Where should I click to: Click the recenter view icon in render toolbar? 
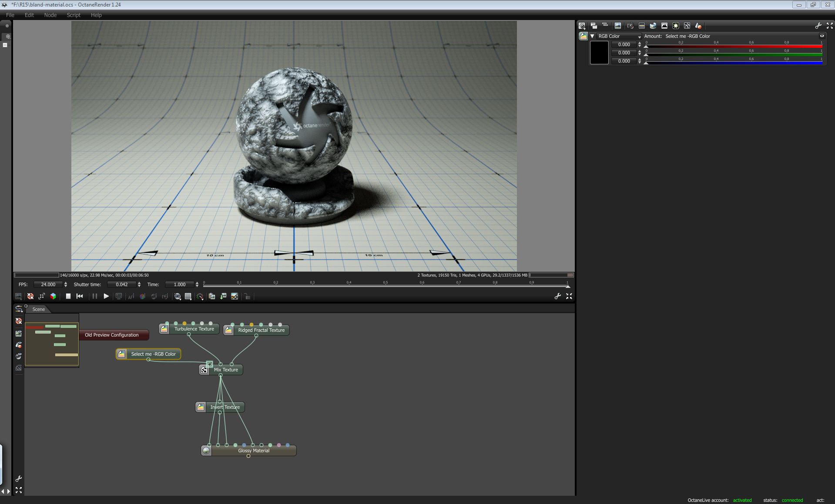[30, 296]
